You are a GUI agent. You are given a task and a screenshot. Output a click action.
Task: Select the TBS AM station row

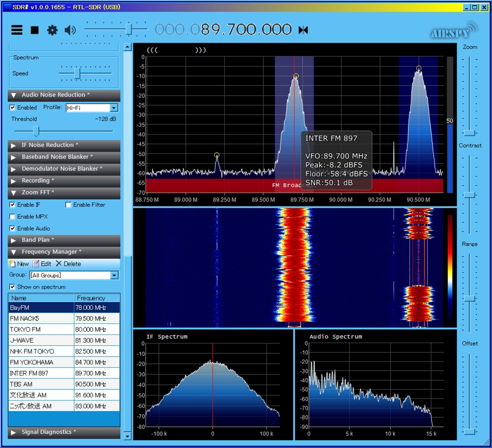tap(64, 384)
